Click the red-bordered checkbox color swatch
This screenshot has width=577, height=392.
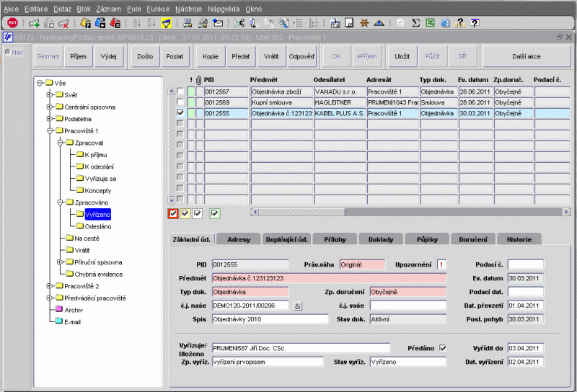[x=173, y=213]
